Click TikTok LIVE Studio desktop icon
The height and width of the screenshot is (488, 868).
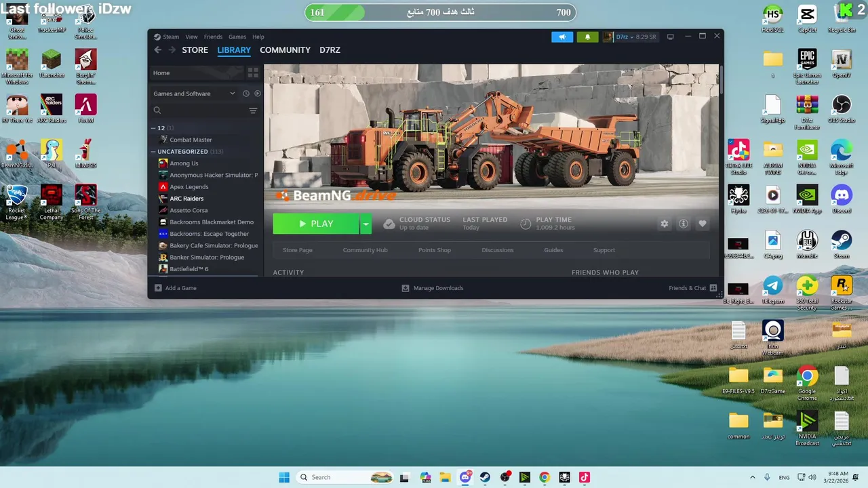738,157
